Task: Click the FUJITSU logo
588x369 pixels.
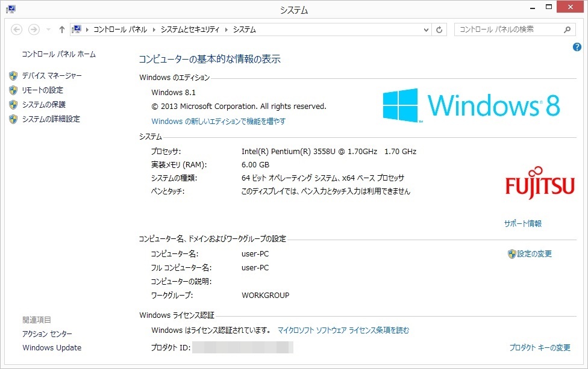Action: pos(540,183)
